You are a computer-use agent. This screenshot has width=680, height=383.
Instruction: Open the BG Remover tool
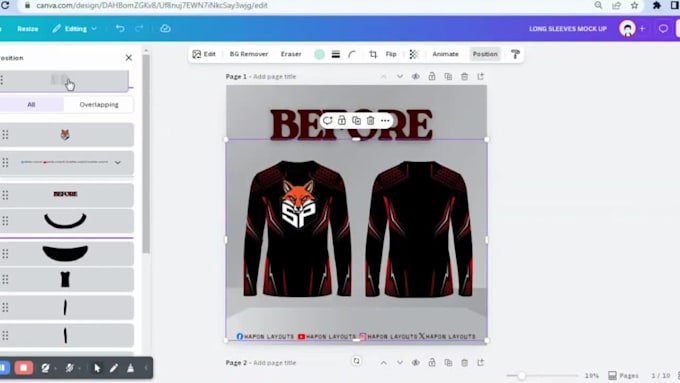(249, 54)
